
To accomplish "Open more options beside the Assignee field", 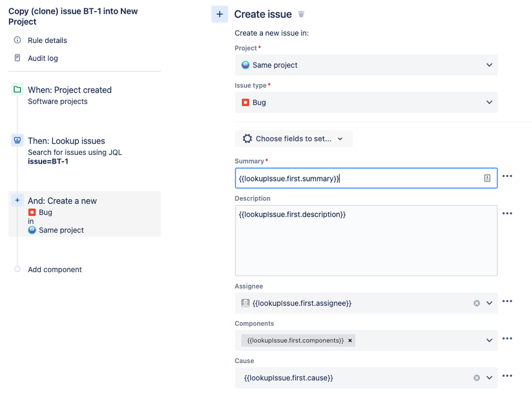I will click(x=507, y=301).
